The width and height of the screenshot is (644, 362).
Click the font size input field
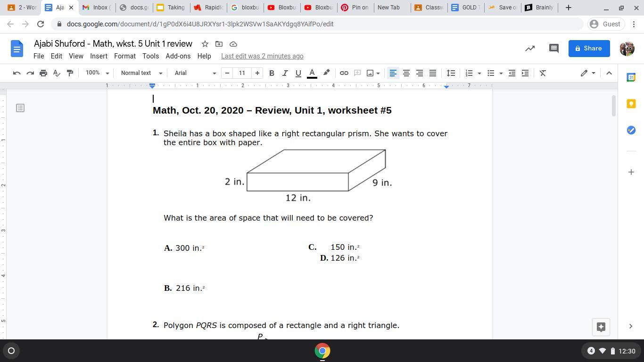[242, 73]
